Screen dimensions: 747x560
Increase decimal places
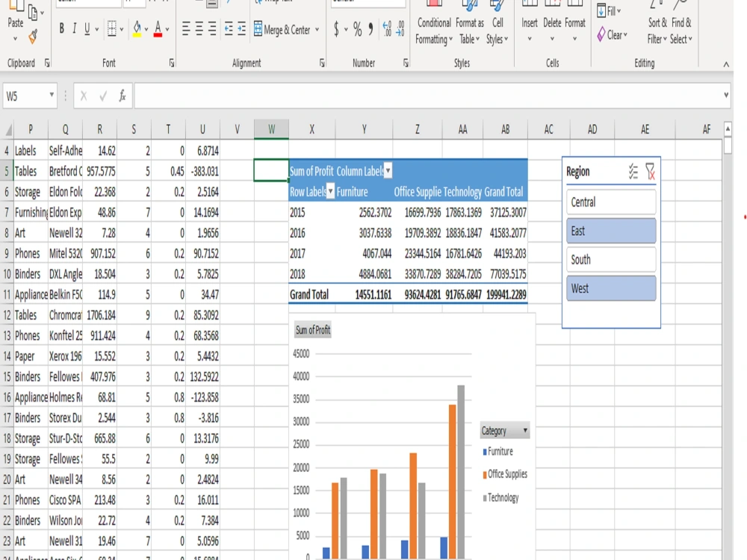pos(387,29)
